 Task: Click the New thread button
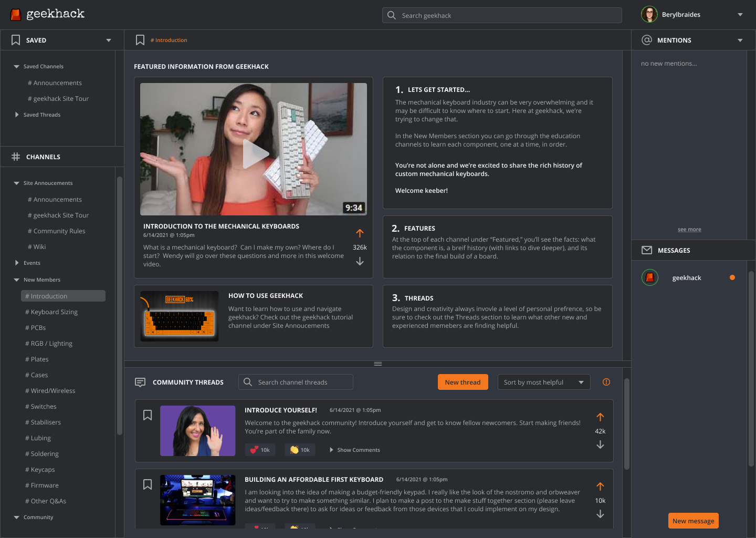pos(463,382)
